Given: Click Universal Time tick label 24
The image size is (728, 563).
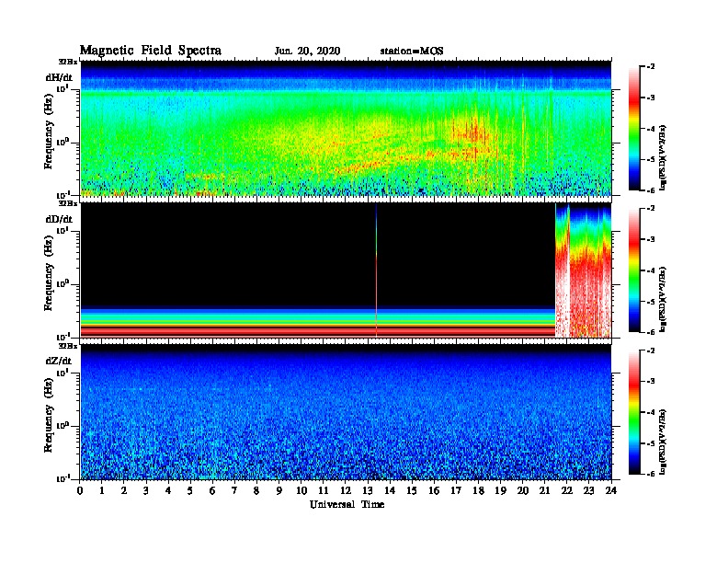Looking at the screenshot, I should pyautogui.click(x=611, y=490).
